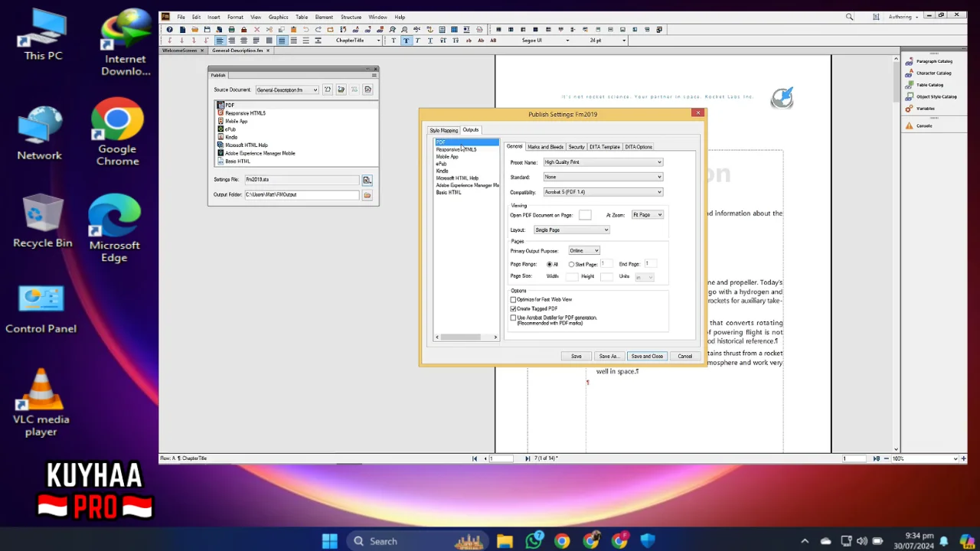Viewport: 980px width, 551px height.
Task: Open Variables panel on right side
Action: [920, 109]
